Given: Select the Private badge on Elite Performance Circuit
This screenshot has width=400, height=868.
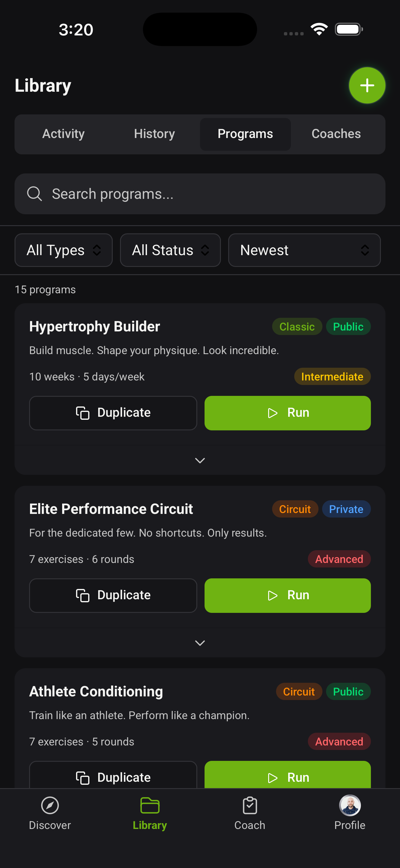Looking at the screenshot, I should click(x=346, y=509).
